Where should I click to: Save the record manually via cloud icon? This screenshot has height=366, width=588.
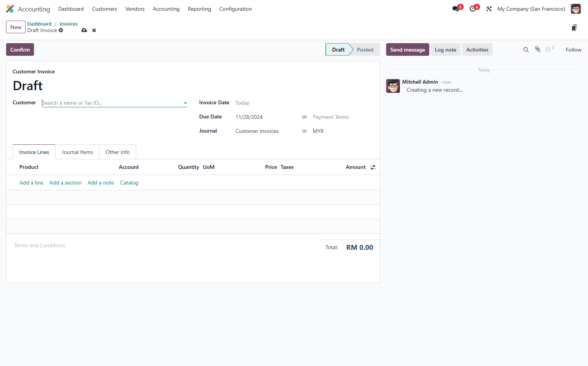(x=84, y=30)
